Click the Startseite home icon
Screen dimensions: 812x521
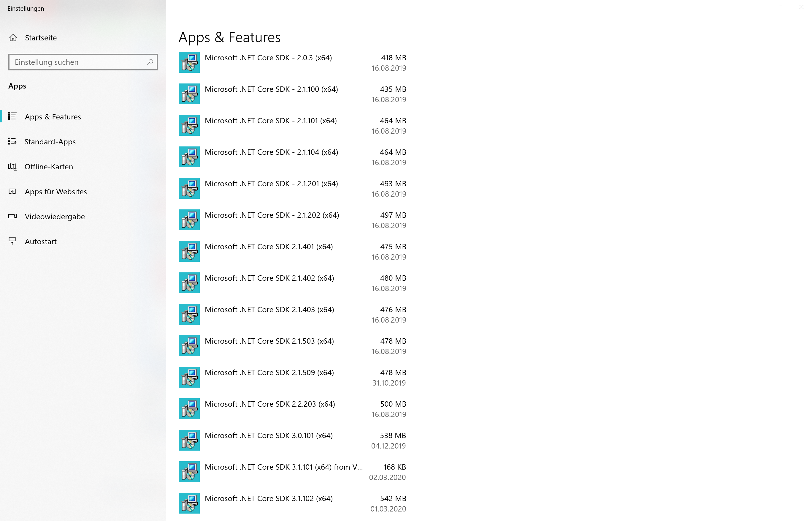point(13,37)
